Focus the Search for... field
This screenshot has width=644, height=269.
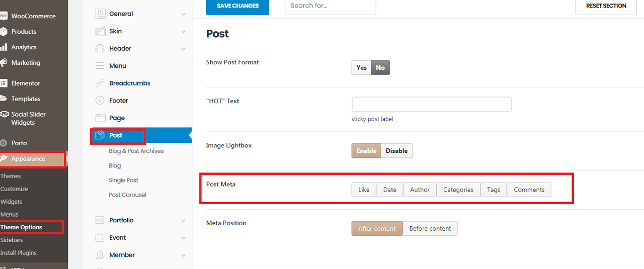pos(331,6)
